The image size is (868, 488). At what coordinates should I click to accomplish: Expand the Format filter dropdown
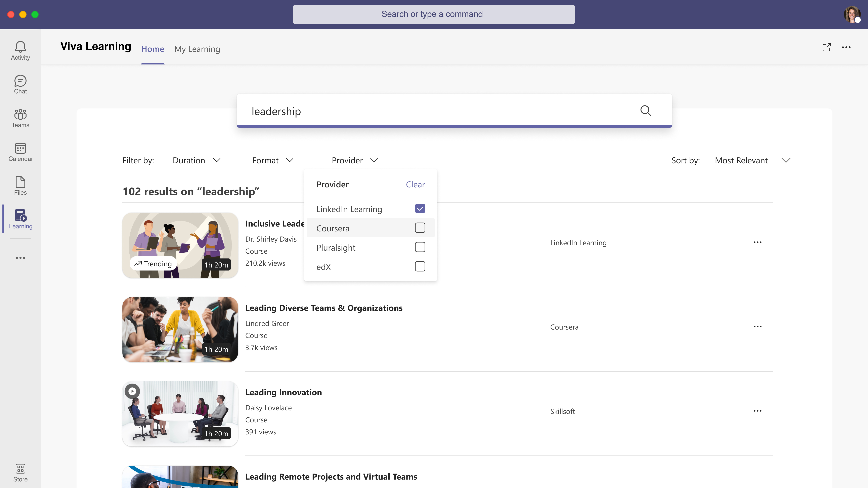pos(273,160)
